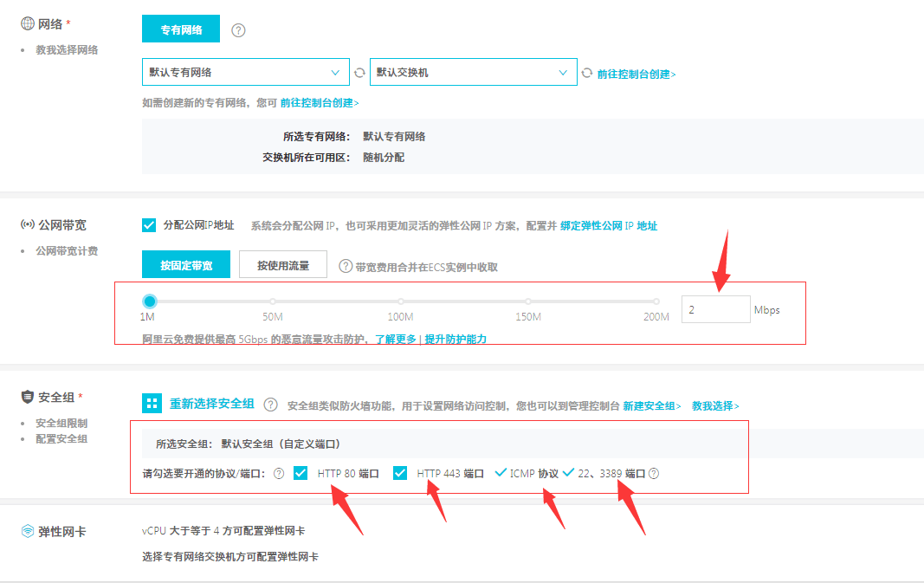Open 绑定弹性公网 IP 地址 link
This screenshot has height=583, width=924.
pyautogui.click(x=609, y=226)
